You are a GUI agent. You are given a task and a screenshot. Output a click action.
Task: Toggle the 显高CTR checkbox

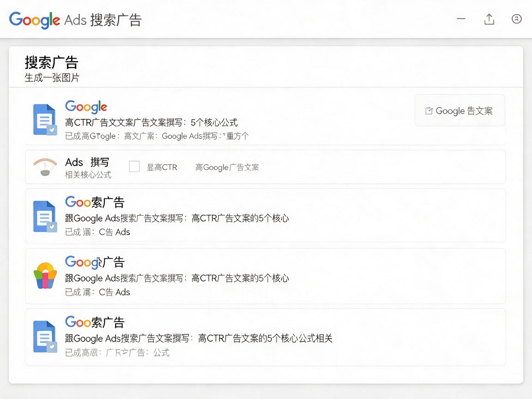(x=134, y=167)
